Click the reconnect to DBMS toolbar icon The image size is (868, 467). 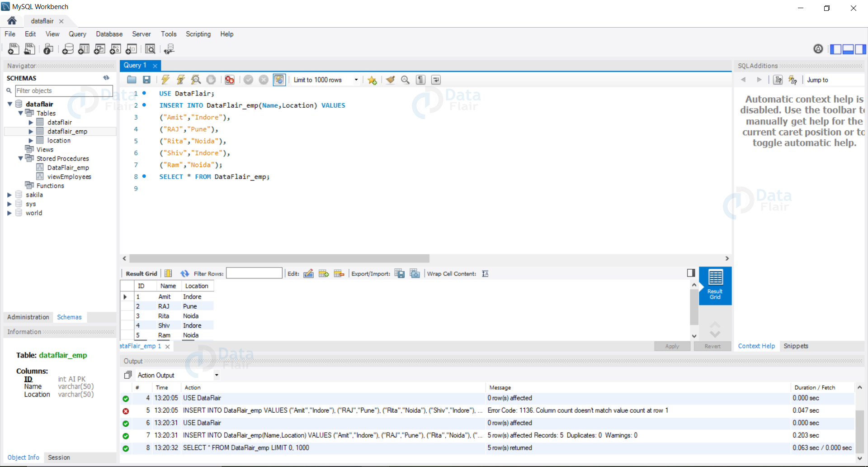(x=169, y=49)
